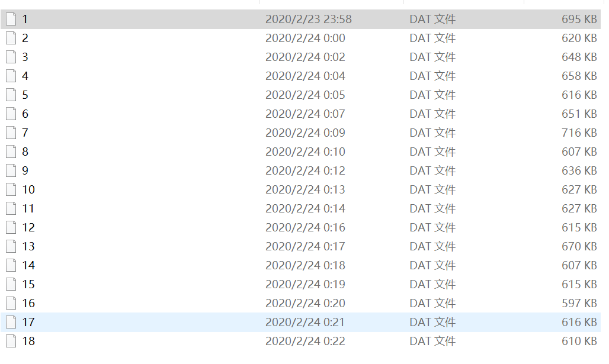Click the file icon of file 9
This screenshot has height=364, width=609.
pos(11,170)
